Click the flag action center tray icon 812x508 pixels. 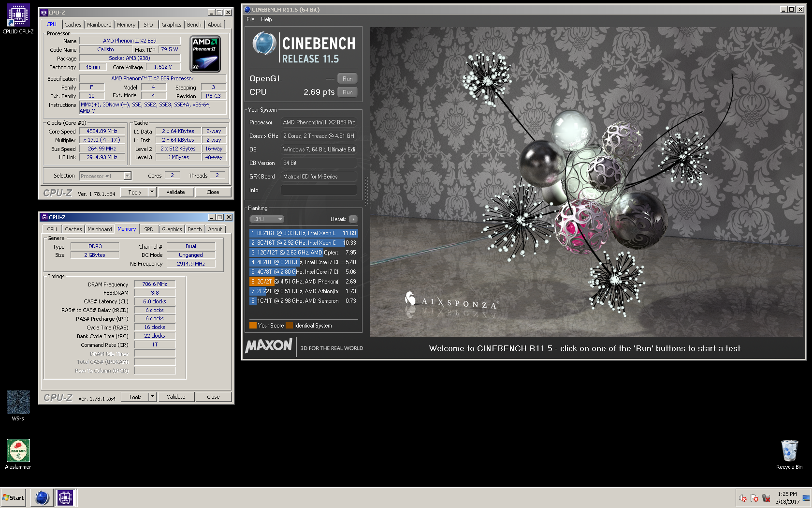point(754,498)
